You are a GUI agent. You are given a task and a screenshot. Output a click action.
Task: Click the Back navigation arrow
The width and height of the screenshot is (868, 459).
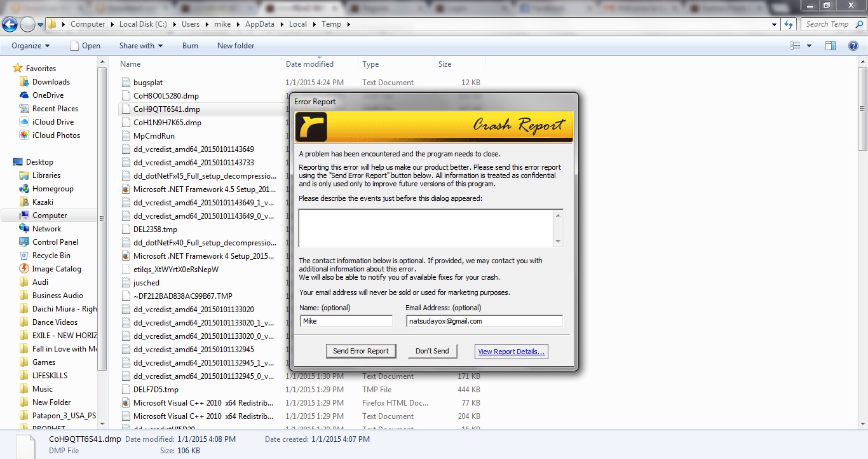10,25
